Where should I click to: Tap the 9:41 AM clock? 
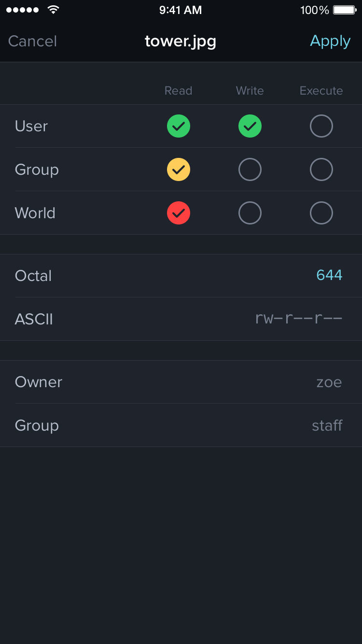tap(181, 10)
